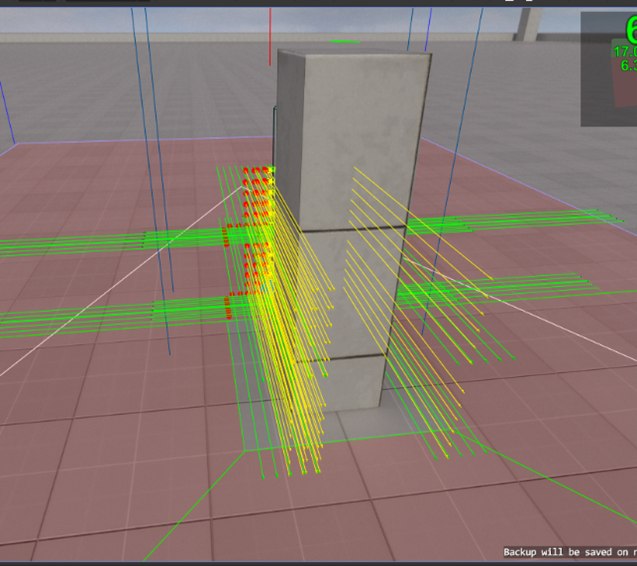Viewport: 637px width, 566px height.
Task: Click the small green ellipse marker in the distance
Action: coord(344,41)
